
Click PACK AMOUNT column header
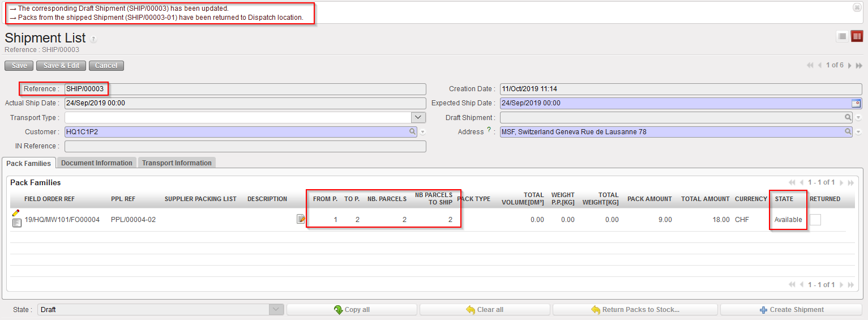[x=649, y=199]
